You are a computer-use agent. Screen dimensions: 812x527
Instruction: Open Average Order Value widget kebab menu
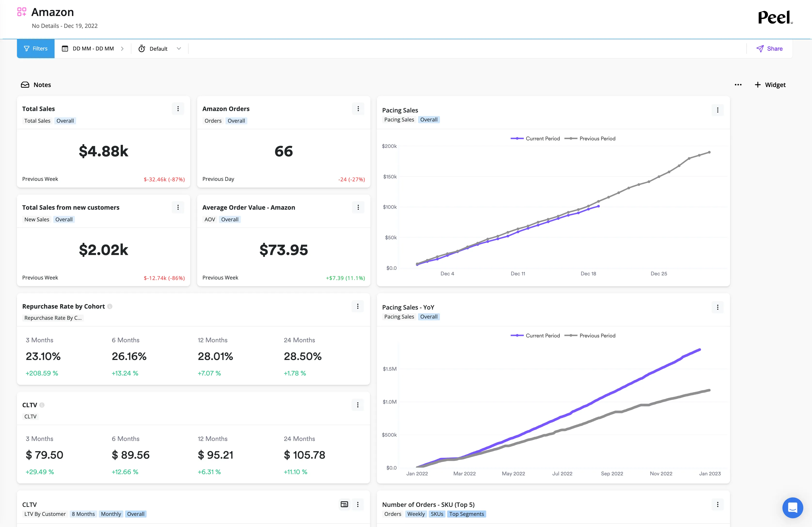[358, 208]
